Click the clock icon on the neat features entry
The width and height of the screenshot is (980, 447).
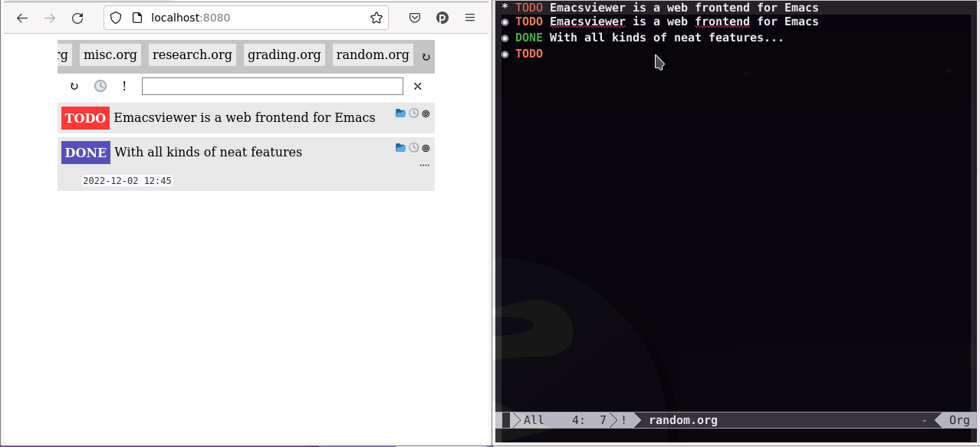click(413, 147)
